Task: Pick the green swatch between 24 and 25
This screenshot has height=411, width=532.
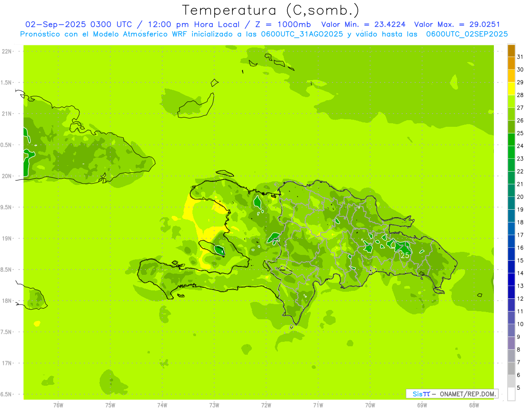Action: coord(511,139)
